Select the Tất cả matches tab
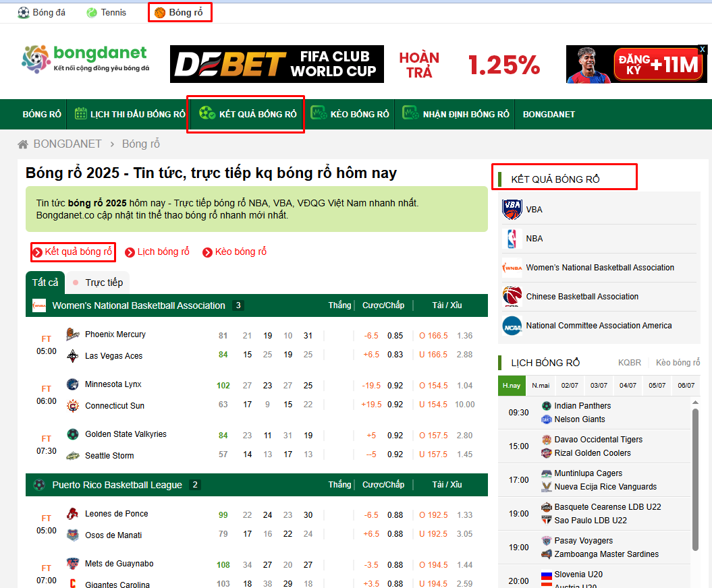This screenshot has width=712, height=588. click(x=45, y=283)
